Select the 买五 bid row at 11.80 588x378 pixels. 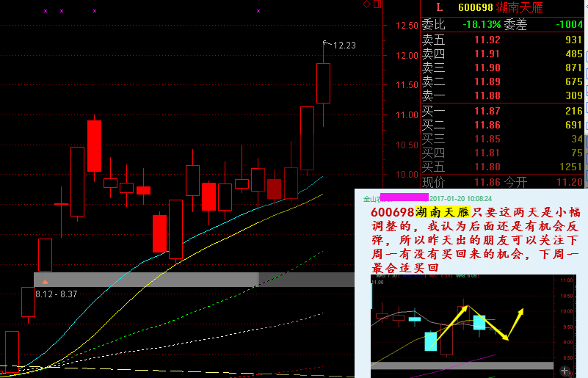click(504, 167)
